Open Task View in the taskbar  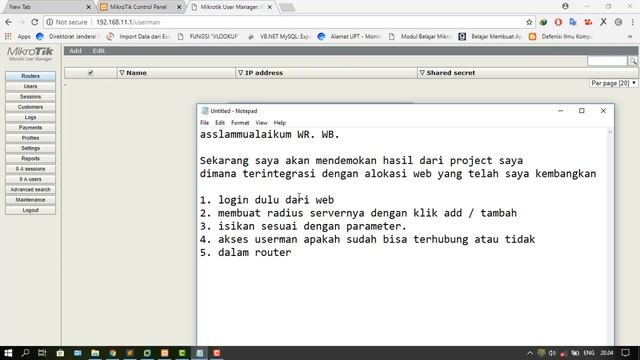point(42,353)
